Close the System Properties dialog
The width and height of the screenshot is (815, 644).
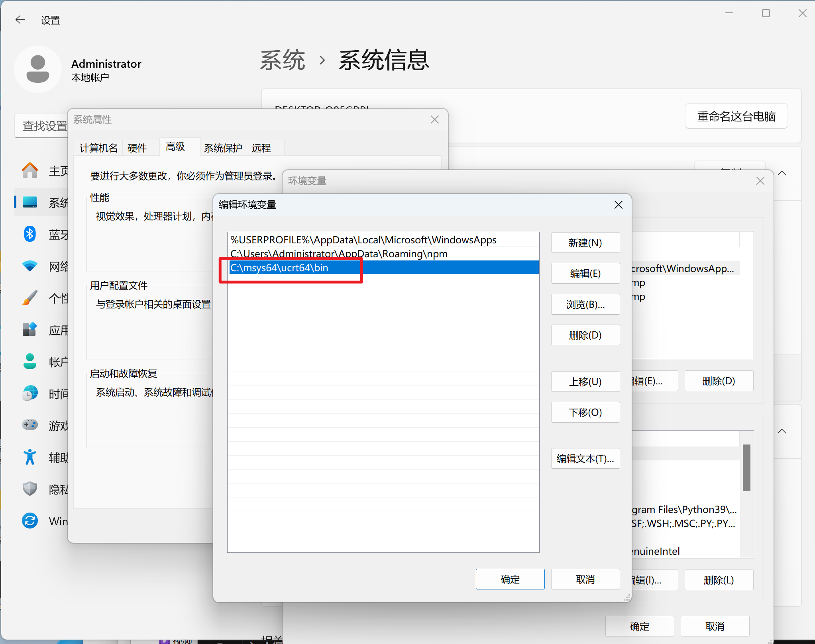tap(435, 119)
